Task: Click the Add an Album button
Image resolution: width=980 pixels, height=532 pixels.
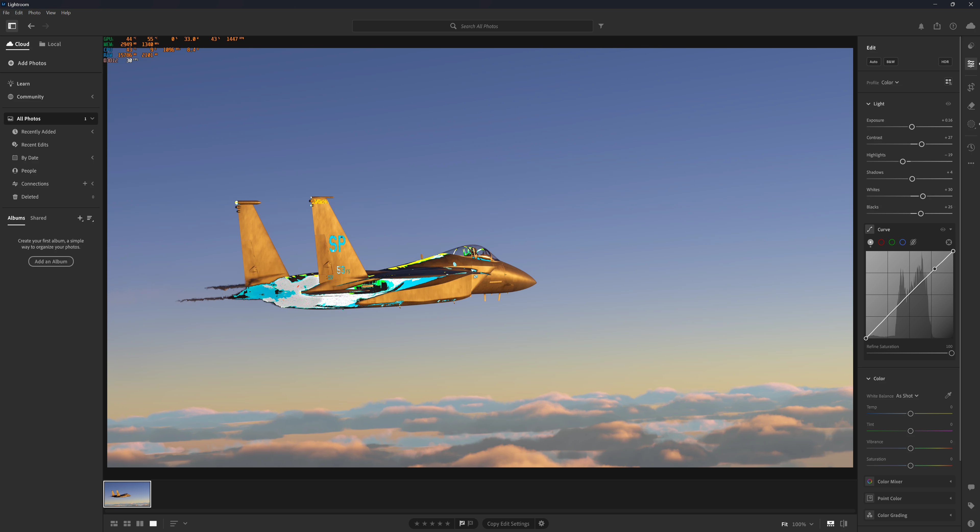Action: [x=51, y=261]
